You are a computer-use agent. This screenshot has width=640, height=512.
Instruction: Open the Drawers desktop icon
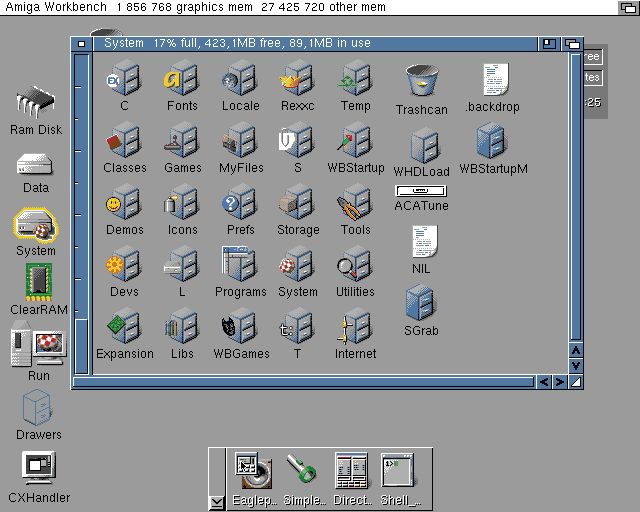[x=38, y=407]
